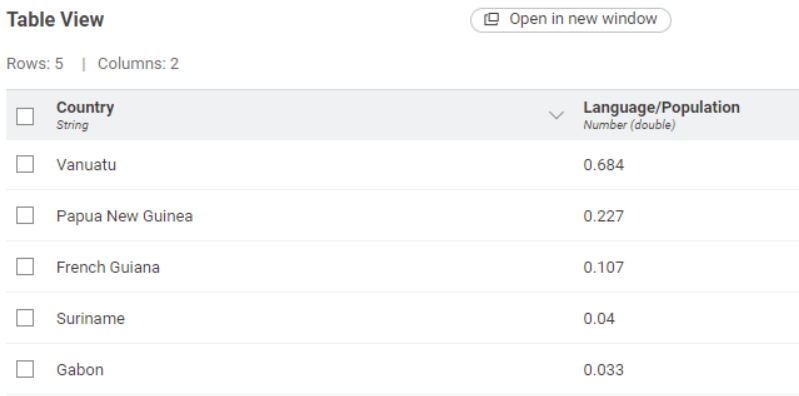
Task: Click the 0.684 value cell
Action: [x=603, y=165]
